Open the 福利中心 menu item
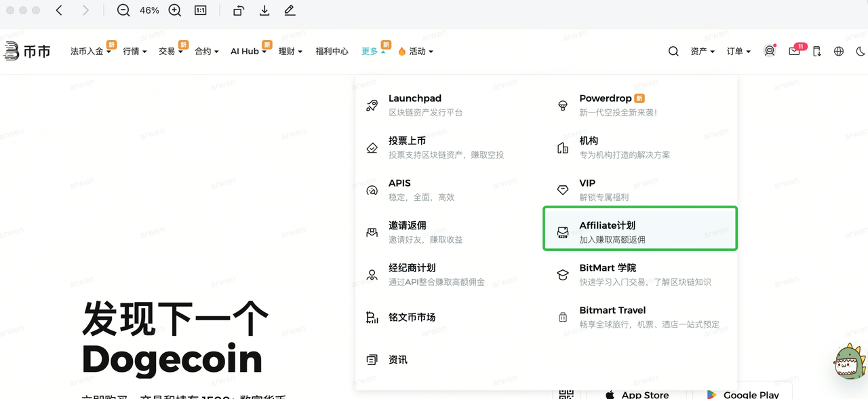Screen dimensions: 868x399 click(332, 51)
